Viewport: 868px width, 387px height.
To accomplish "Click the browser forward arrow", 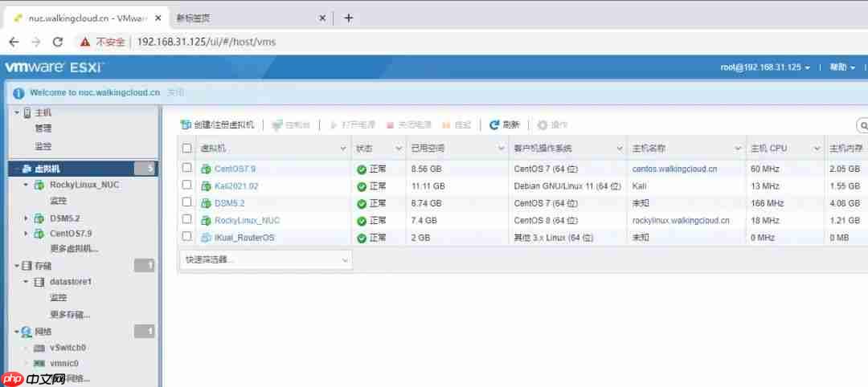I will point(36,42).
